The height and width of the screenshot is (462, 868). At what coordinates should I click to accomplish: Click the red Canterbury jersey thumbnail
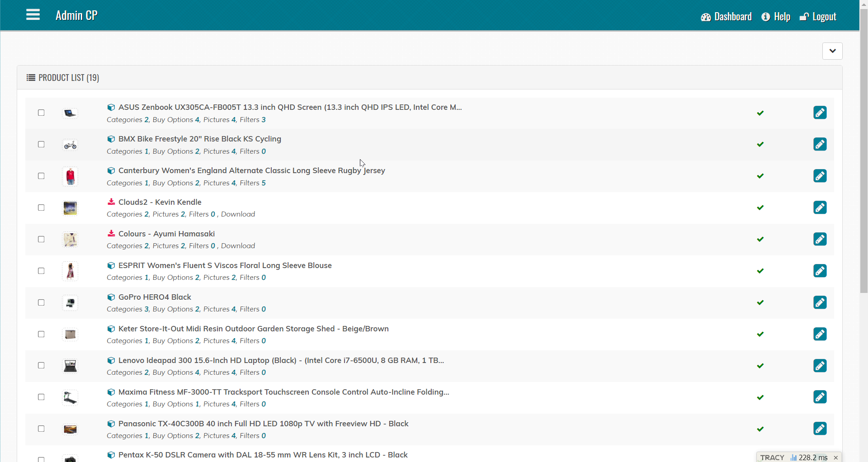coord(70,176)
